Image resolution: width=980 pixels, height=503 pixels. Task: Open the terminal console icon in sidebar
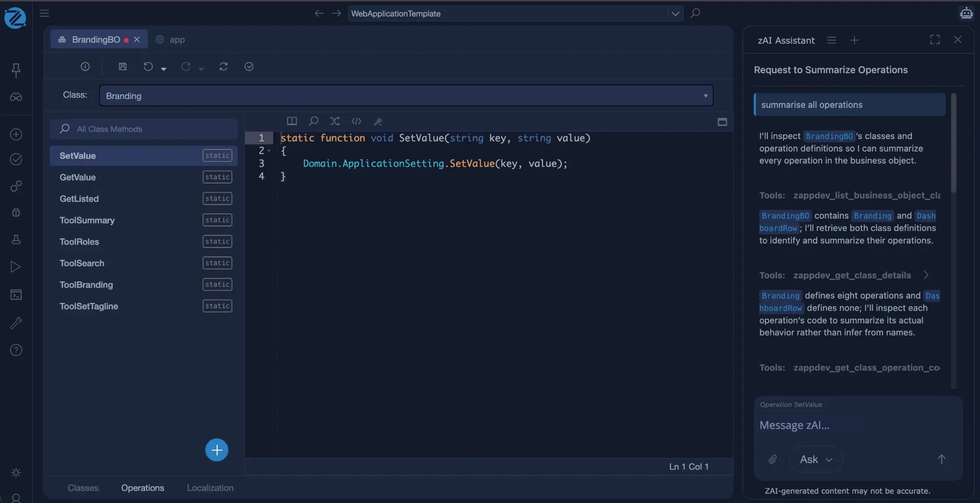(x=16, y=295)
